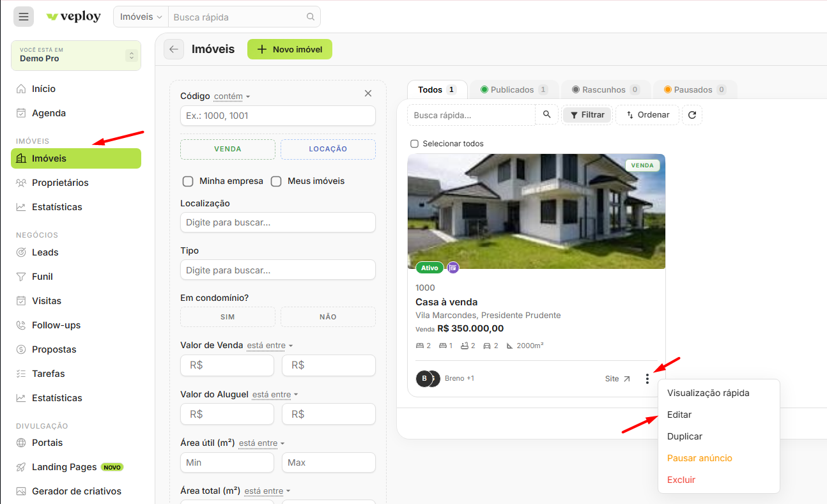Toggle the VENDA filter button
827x504 pixels.
[x=228, y=149]
